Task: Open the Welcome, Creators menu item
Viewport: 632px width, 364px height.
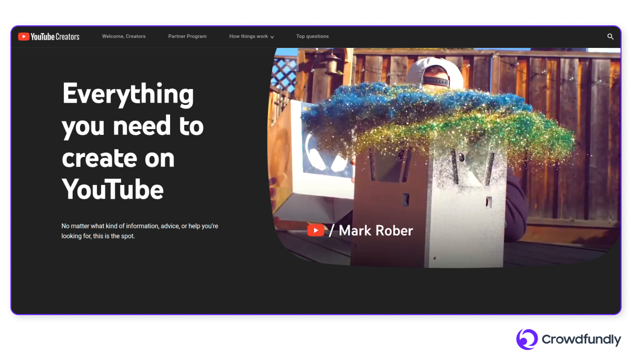Action: 124,36
